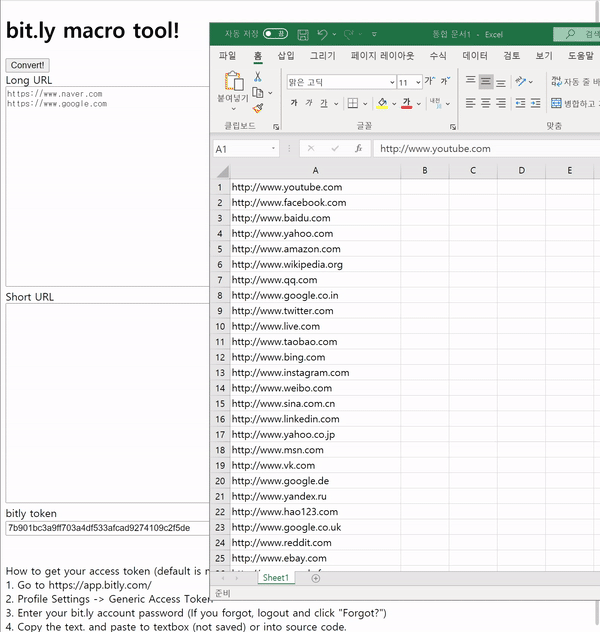Open the font name dropdown 맑은 고딕
Viewport: 600px width, 632px height.
point(392,83)
